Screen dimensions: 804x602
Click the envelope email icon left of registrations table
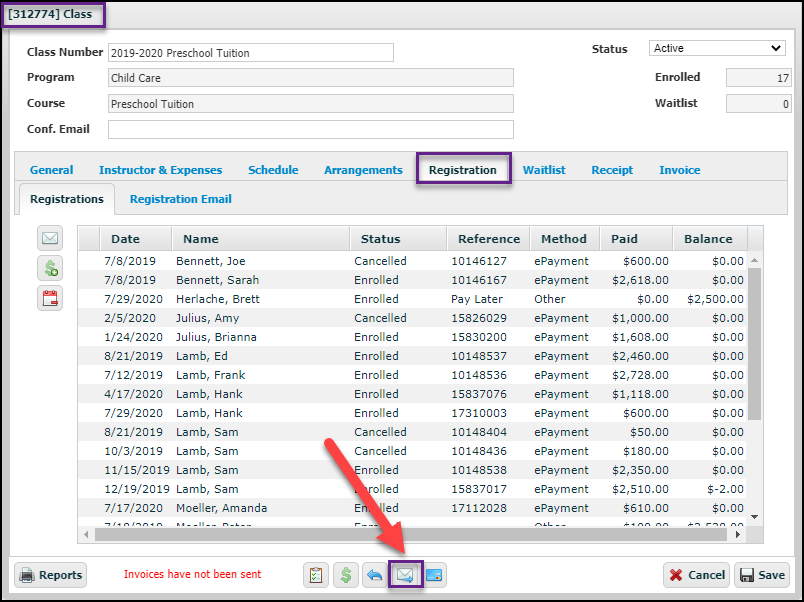pos(50,238)
